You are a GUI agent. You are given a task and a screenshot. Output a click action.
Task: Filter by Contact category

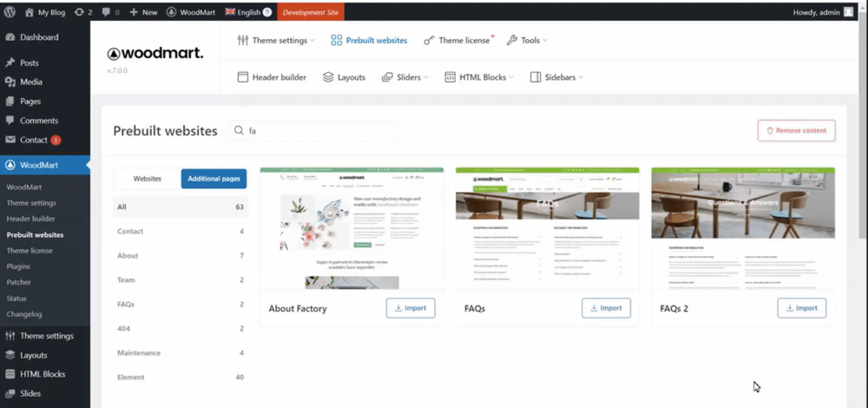pos(181,232)
